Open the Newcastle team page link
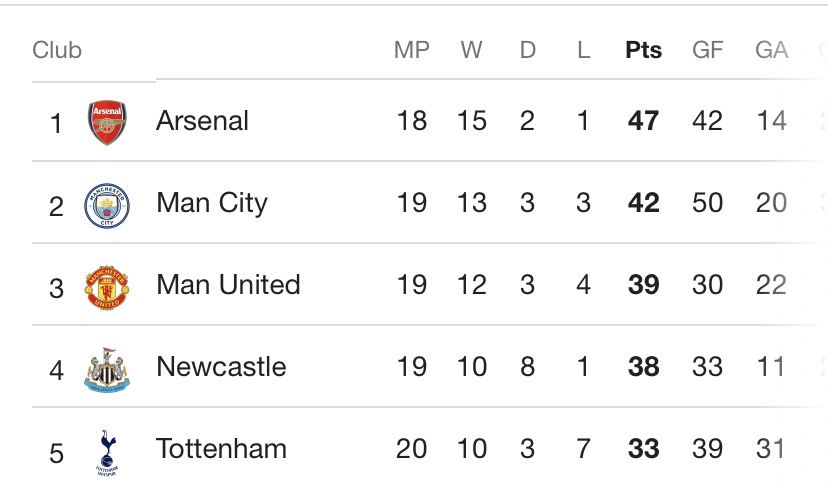Viewport: 828px width, 504px height. tap(221, 367)
